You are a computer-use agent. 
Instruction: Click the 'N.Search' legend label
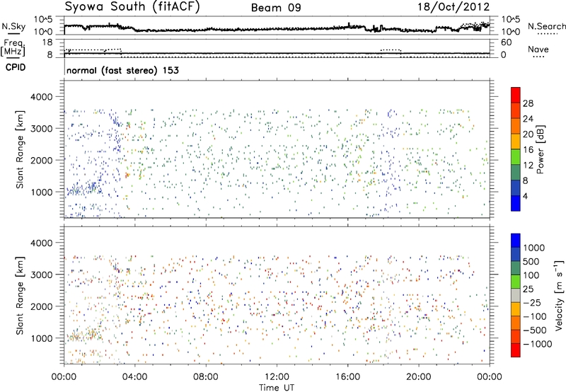(546, 26)
